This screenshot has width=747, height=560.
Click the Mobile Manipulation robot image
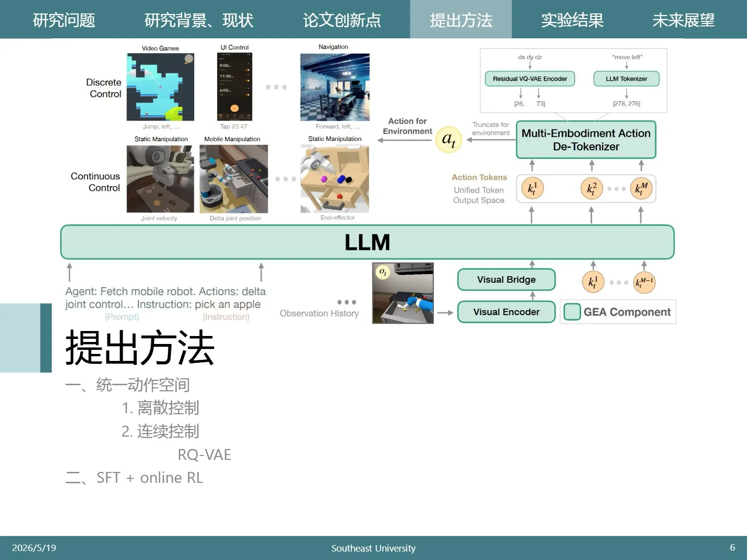(234, 179)
